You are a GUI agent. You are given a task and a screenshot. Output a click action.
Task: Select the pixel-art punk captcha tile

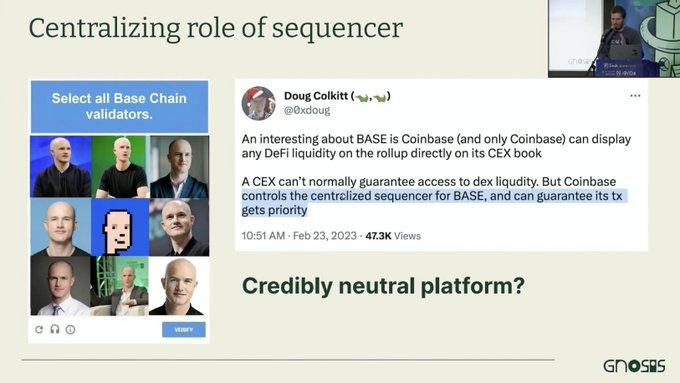coord(120,227)
